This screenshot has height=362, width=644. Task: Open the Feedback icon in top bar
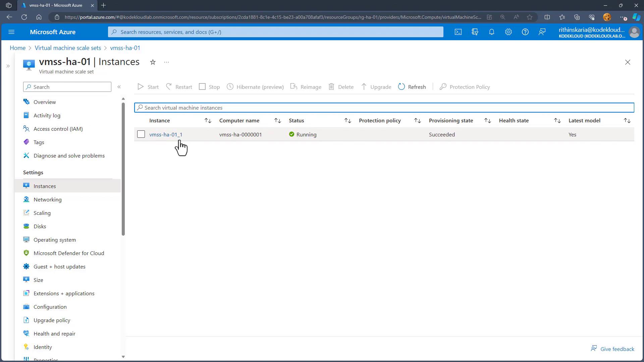(542, 32)
